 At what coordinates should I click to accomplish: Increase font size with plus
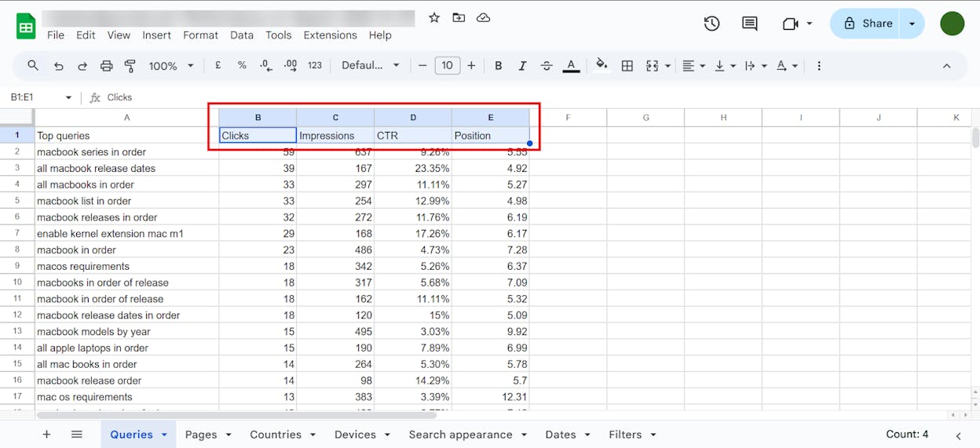tap(471, 66)
